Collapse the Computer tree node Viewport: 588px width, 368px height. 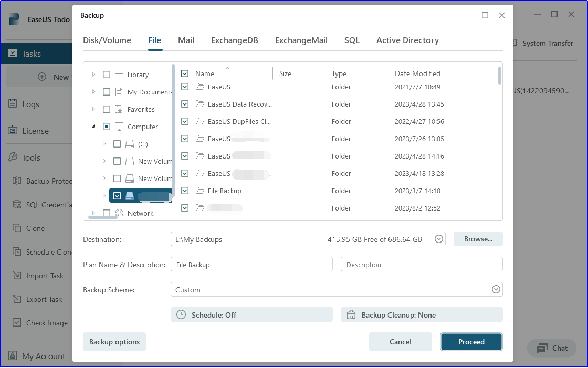click(x=94, y=127)
